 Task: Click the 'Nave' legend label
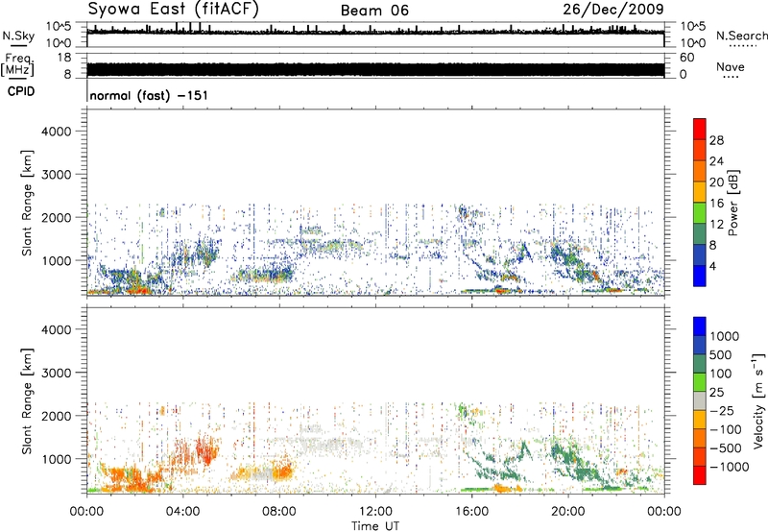[x=731, y=67]
